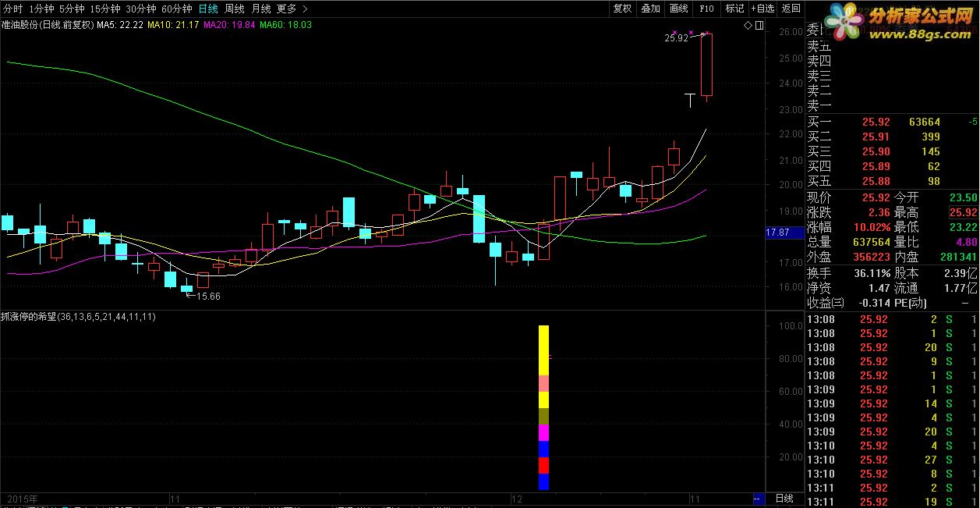Screen dimensions: 980x508
Task: Select the 5分钟 period tab
Action: [72, 9]
